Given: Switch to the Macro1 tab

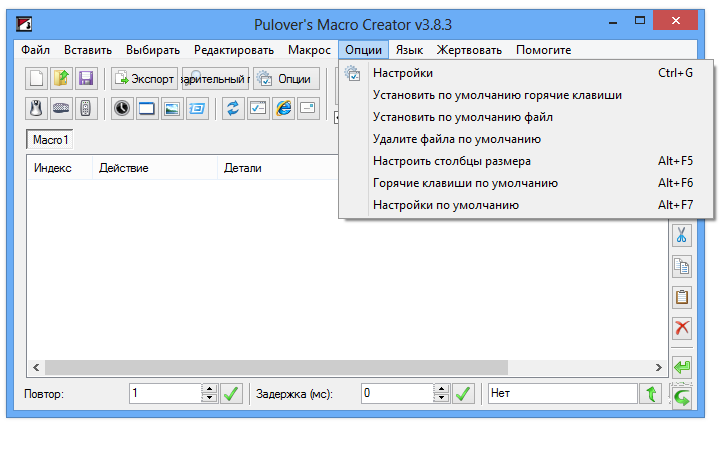Looking at the screenshot, I should (x=50, y=140).
